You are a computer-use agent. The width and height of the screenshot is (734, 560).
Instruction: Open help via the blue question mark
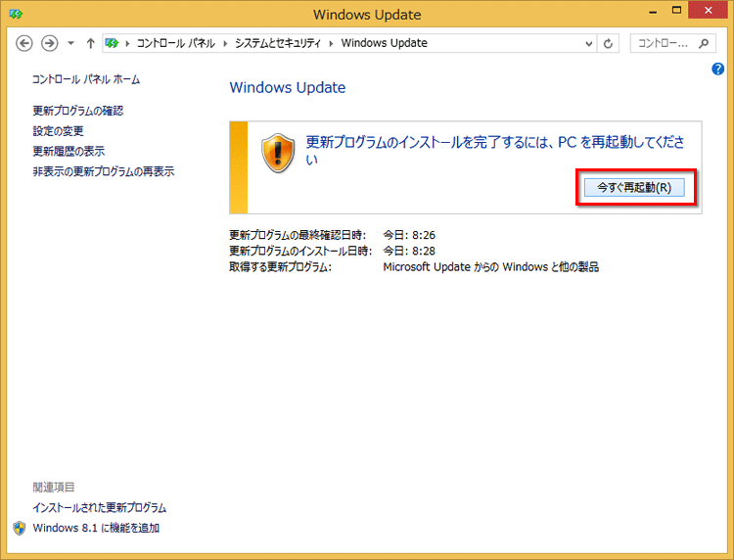[717, 69]
